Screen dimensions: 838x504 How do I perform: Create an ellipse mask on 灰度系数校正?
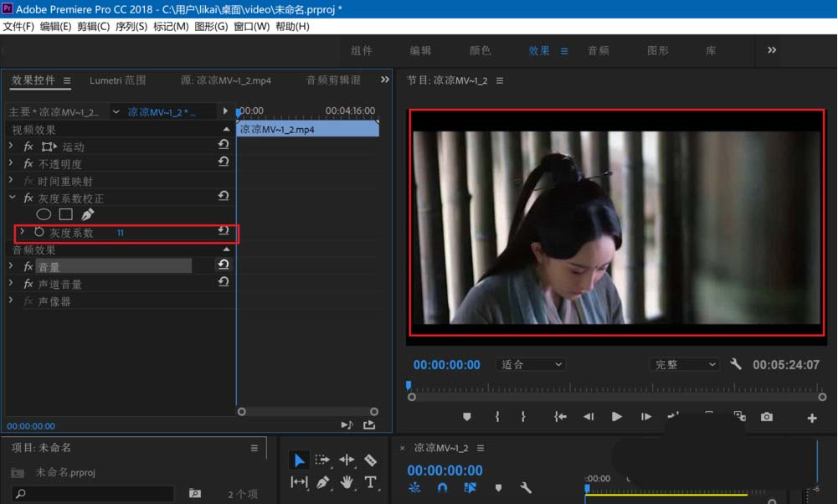click(x=44, y=214)
